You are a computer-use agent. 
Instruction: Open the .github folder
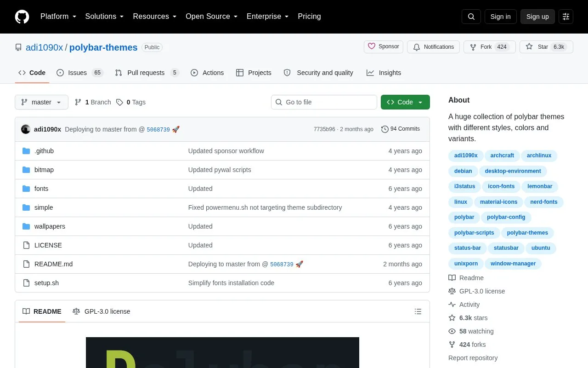44,151
